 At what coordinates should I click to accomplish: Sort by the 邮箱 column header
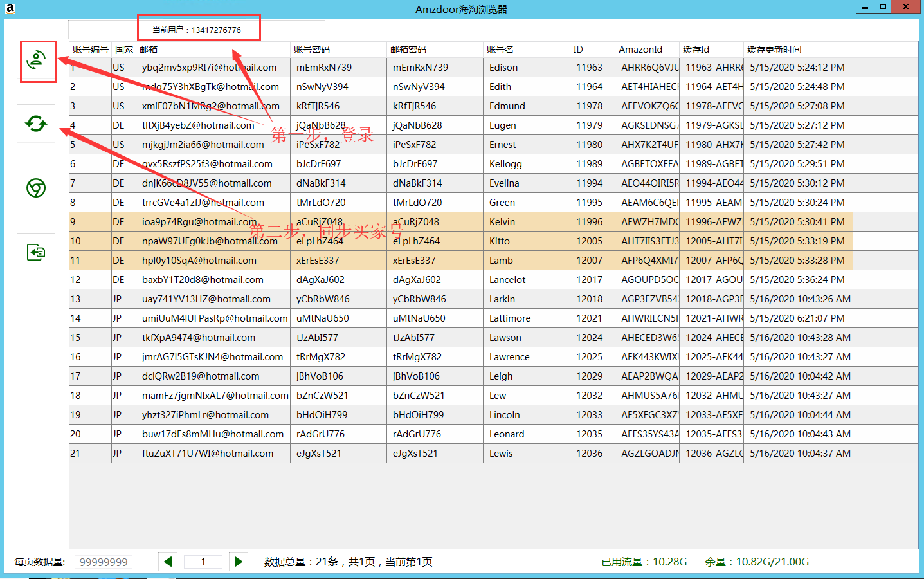point(213,50)
